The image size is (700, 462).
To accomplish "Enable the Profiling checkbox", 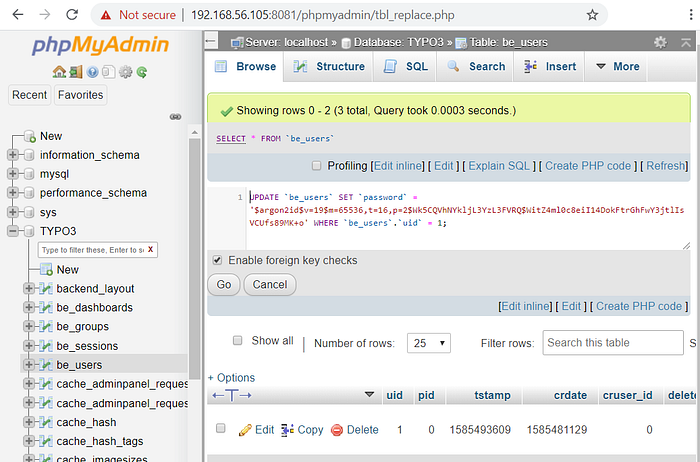I will point(317,166).
